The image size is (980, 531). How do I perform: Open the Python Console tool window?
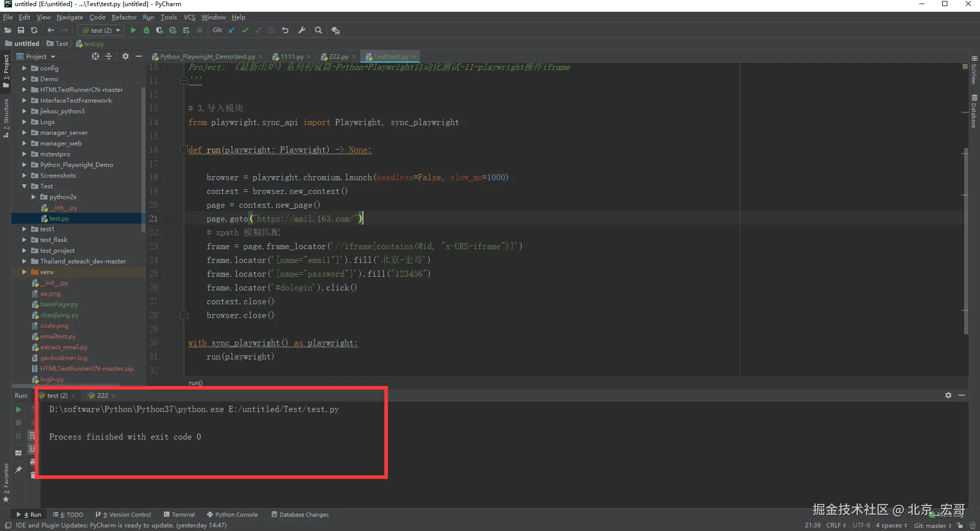232,515
